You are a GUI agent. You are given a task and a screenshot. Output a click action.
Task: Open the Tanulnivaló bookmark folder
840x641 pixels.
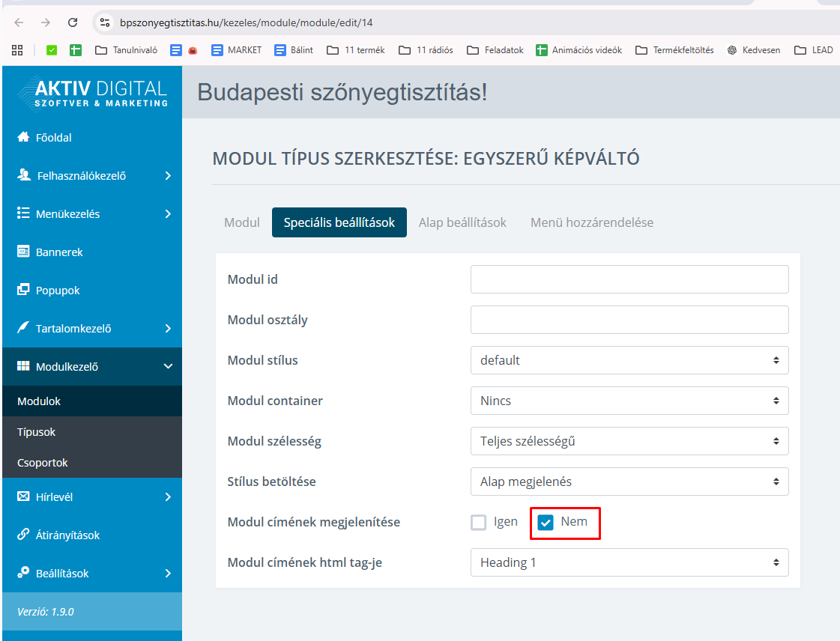(126, 50)
